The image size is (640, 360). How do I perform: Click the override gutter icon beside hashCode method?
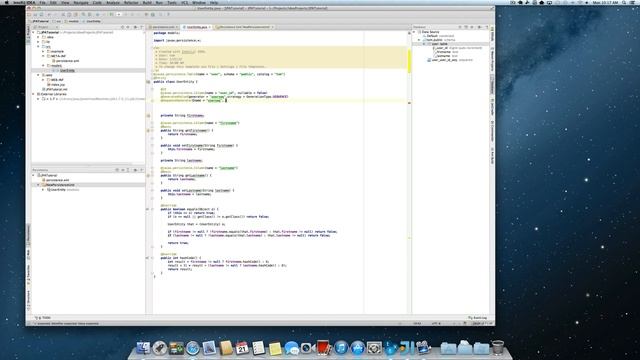pyautogui.click(x=148, y=258)
